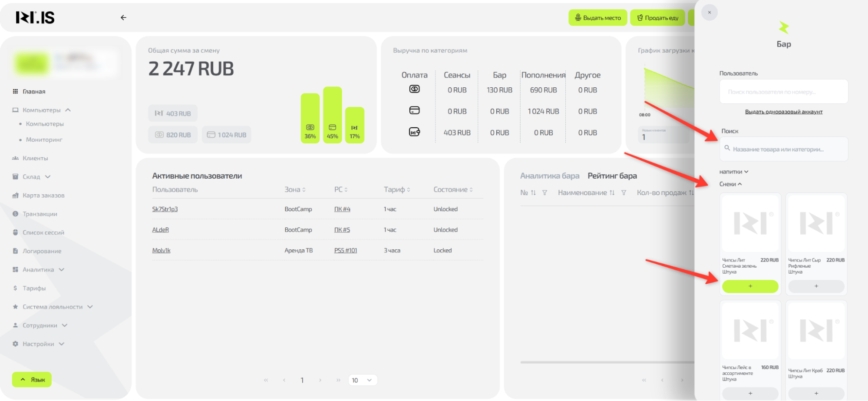Click filter icon beside Наименование column

pyautogui.click(x=624, y=193)
